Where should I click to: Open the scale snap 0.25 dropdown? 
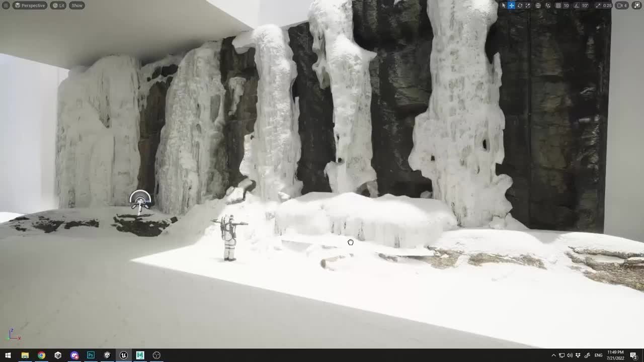coord(607,6)
